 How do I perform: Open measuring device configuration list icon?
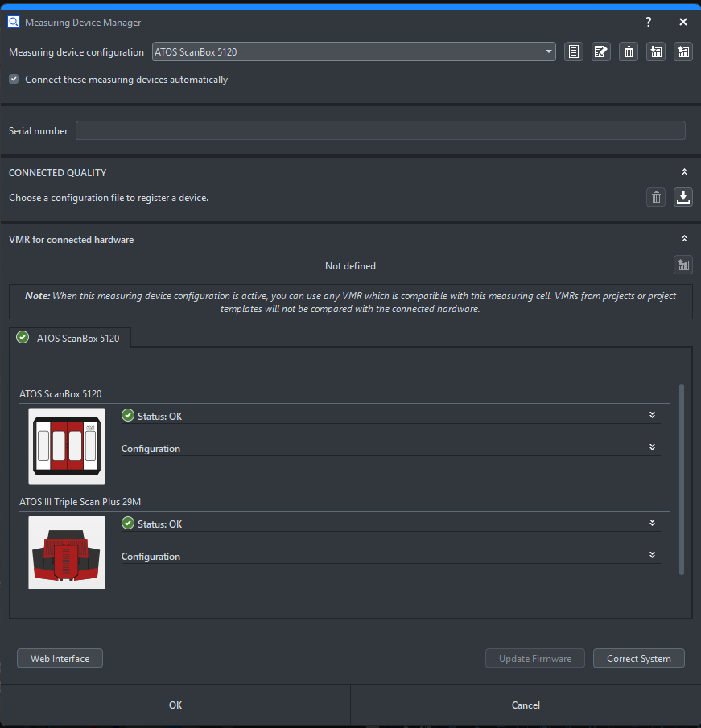click(574, 51)
